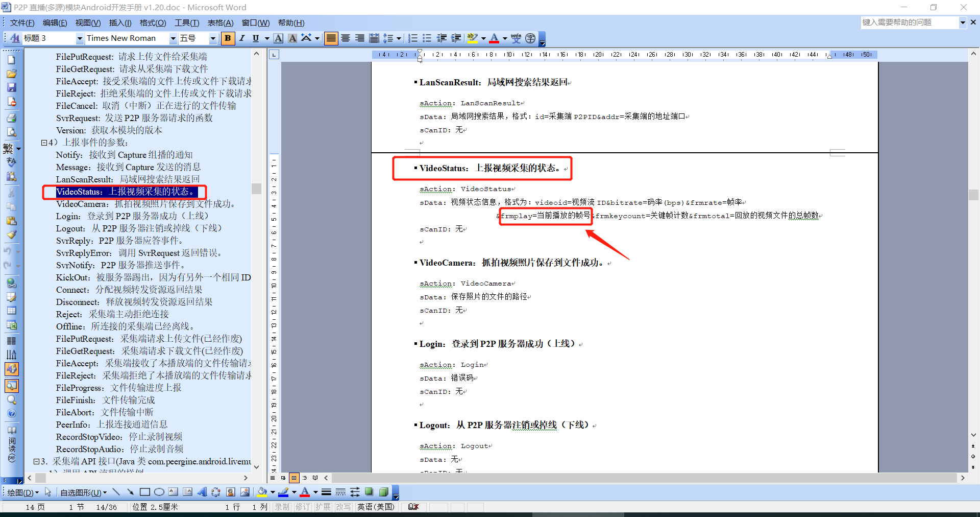Apply red font color in formatting toolbar
980x517 pixels.
click(494, 38)
